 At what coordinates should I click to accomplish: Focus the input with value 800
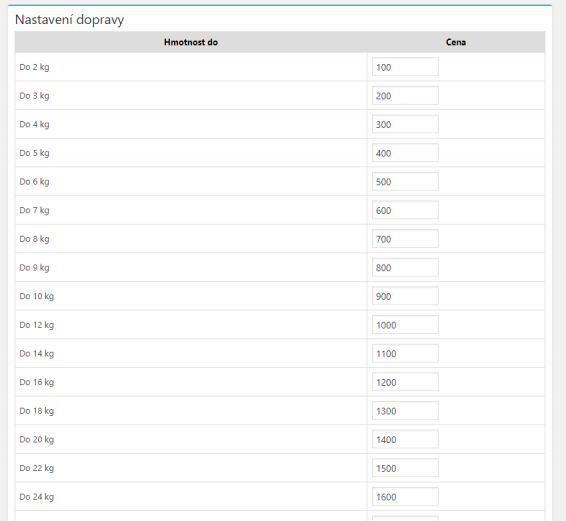[x=405, y=267]
